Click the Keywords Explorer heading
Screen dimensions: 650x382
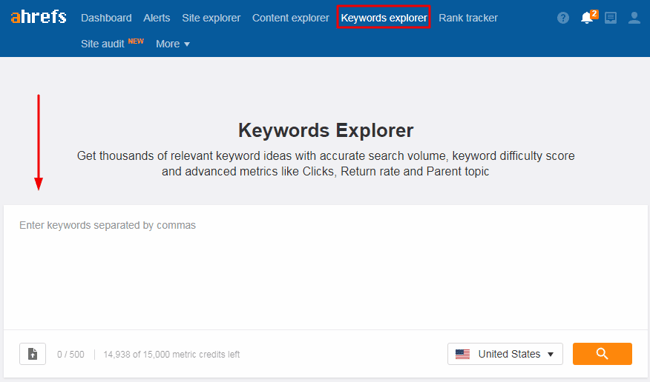tap(325, 130)
